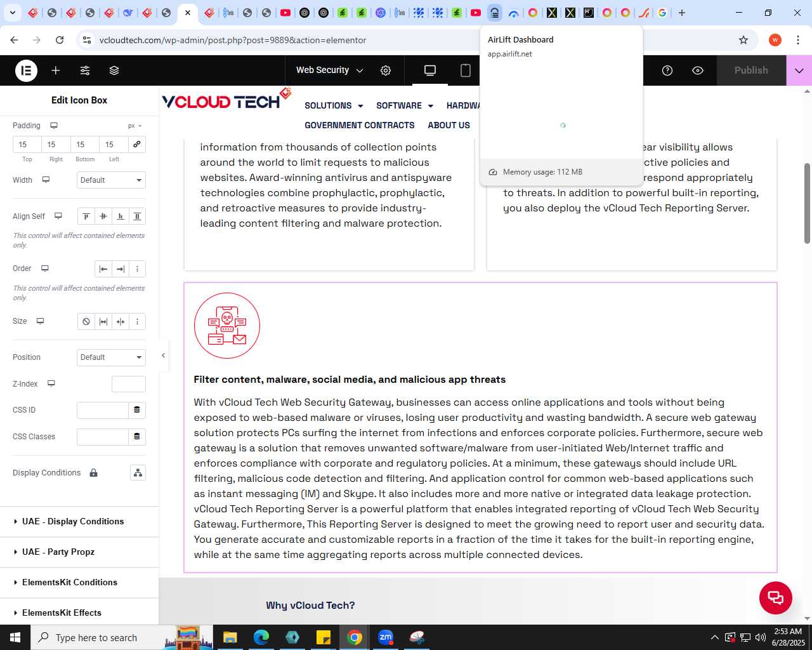Set Align Self to start

86,216
